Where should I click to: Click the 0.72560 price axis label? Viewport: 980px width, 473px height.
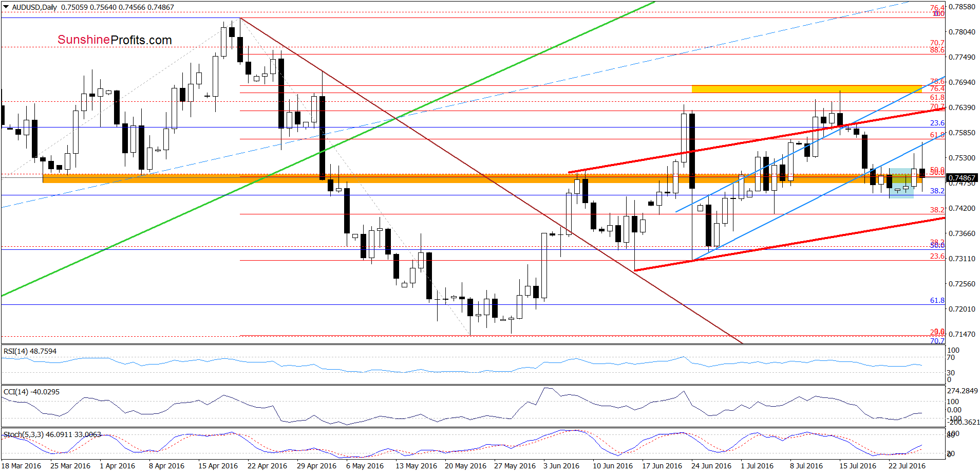pos(962,284)
